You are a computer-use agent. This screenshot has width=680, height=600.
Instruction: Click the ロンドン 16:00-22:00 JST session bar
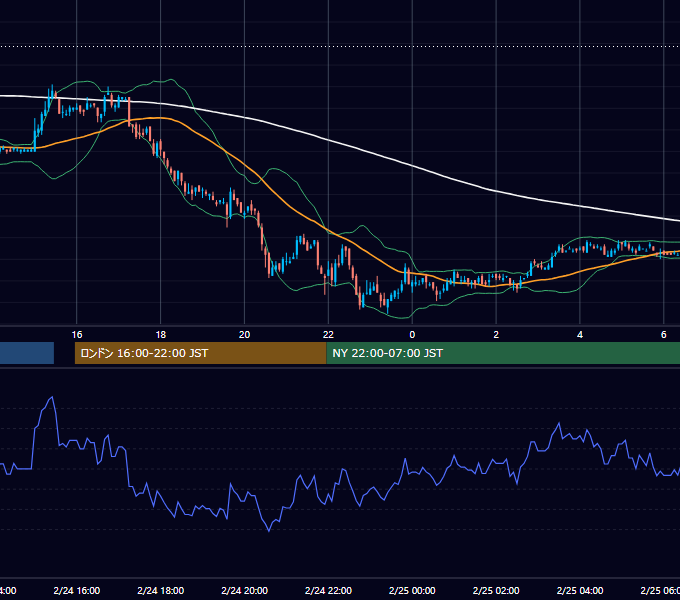200,353
